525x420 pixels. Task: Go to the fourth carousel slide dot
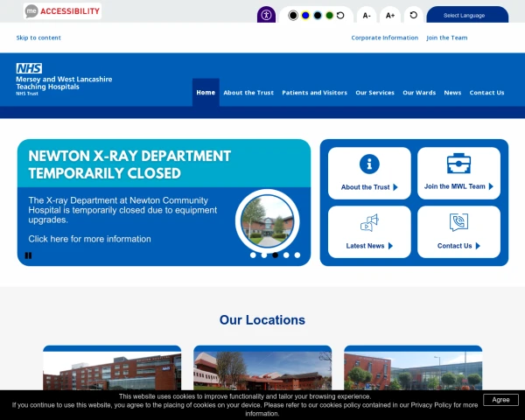pos(286,255)
